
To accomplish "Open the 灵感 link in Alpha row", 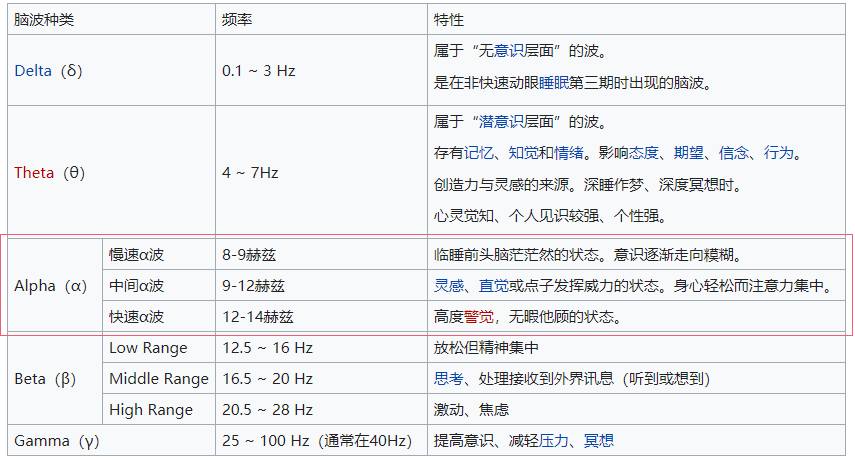I will [x=449, y=286].
